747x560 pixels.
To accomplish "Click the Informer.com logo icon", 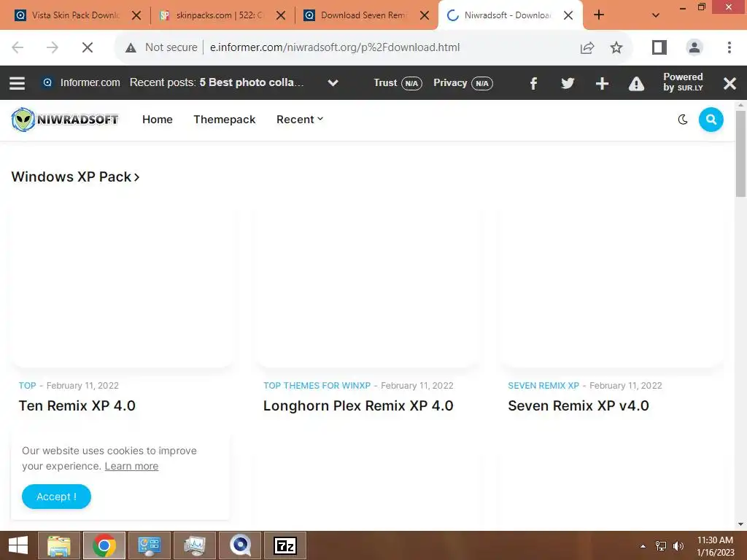I will pos(47,82).
